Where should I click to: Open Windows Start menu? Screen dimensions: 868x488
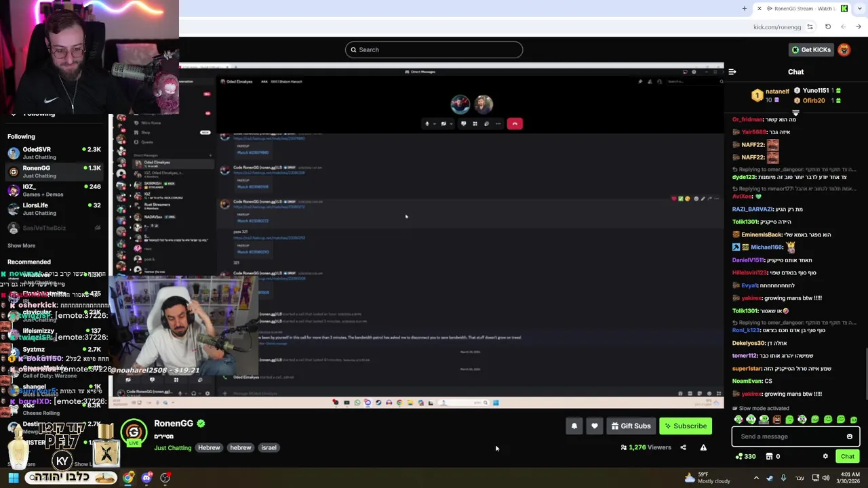pos(13,478)
